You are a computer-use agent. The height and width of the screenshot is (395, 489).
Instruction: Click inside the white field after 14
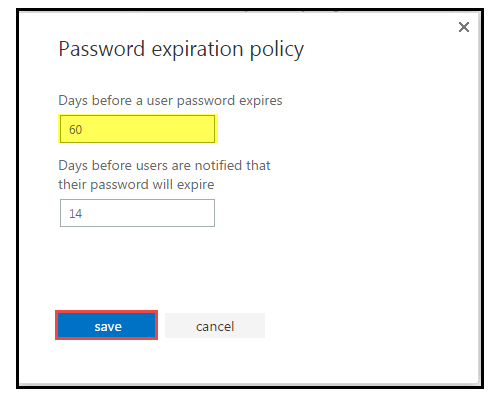click(147, 213)
